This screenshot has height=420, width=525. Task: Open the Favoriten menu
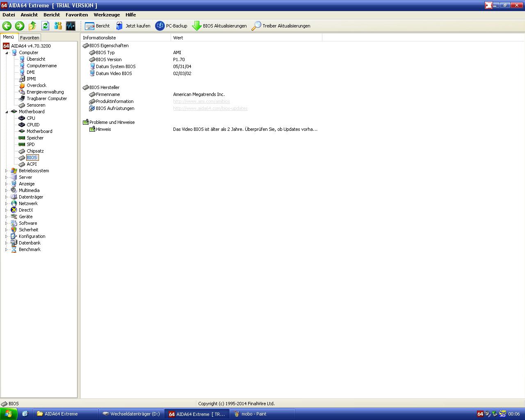pos(77,15)
